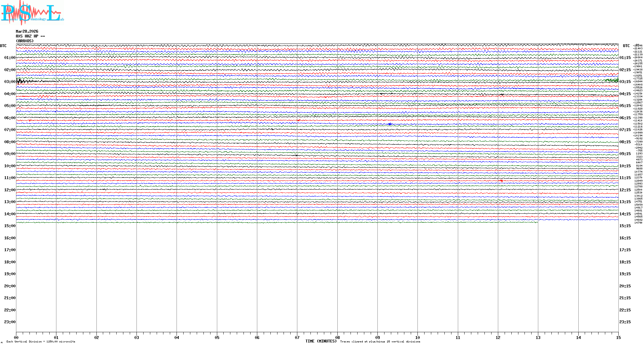Click the vertical division microvolts note
This screenshot has width=644, height=346.
pos(41,342)
